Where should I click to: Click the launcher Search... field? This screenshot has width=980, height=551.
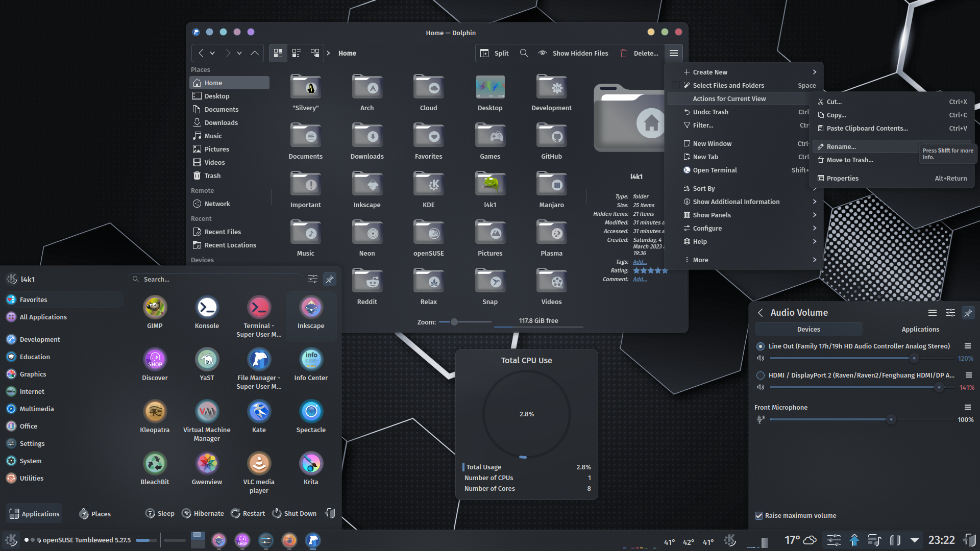coord(215,279)
